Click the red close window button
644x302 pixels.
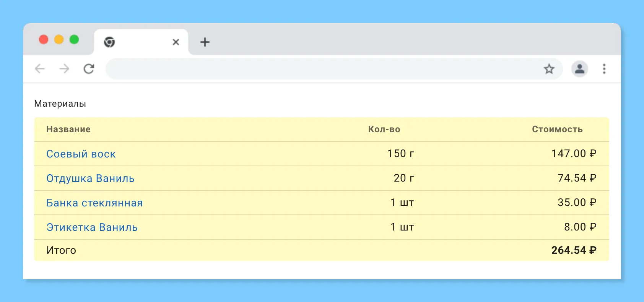(44, 39)
